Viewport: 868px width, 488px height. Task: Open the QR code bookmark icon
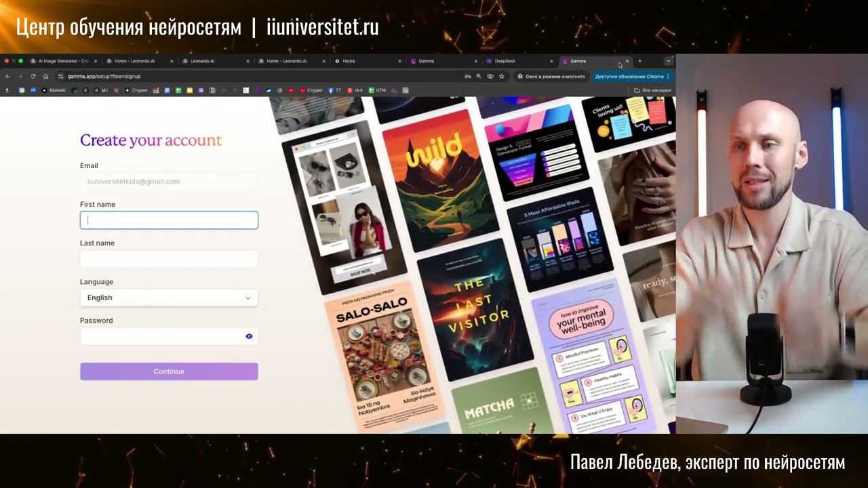(406, 90)
